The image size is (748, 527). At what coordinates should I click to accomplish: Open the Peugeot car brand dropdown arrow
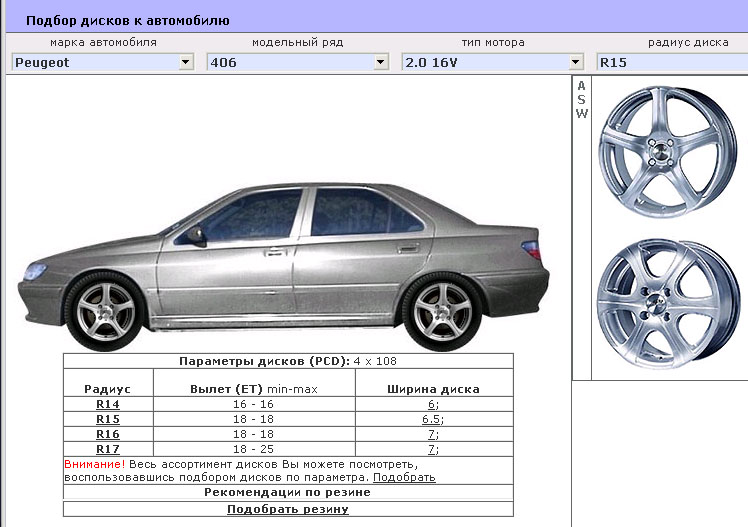pos(186,62)
